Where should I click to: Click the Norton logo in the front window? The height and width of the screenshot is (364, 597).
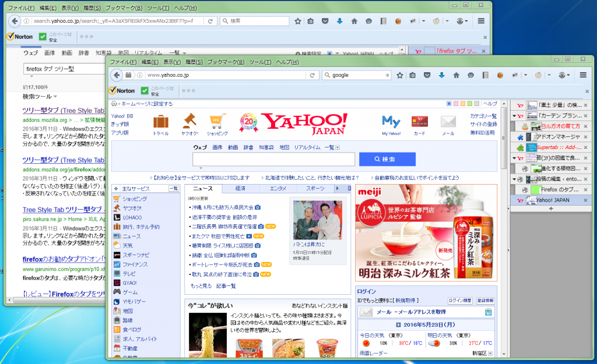pyautogui.click(x=122, y=90)
